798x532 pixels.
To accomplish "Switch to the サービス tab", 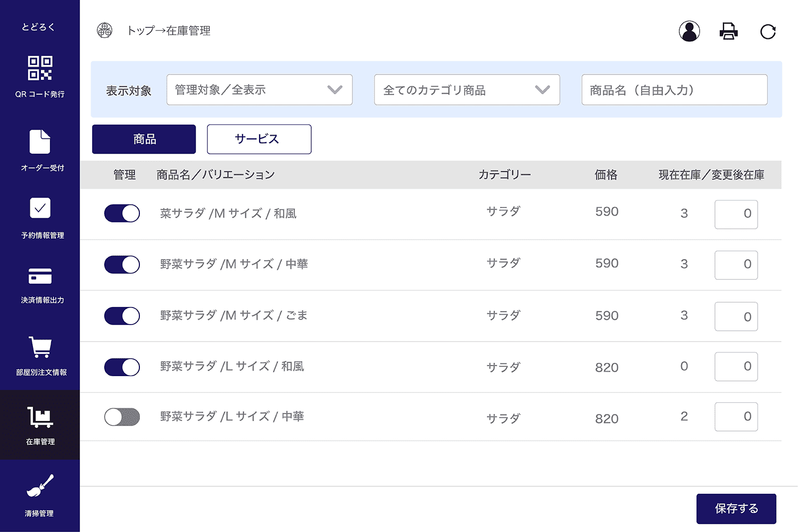I will click(x=259, y=139).
